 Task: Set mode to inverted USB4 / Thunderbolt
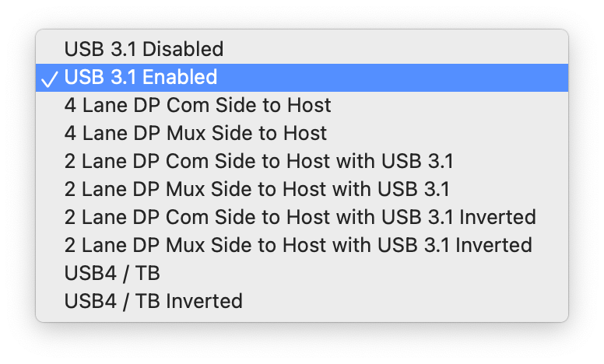click(x=153, y=300)
